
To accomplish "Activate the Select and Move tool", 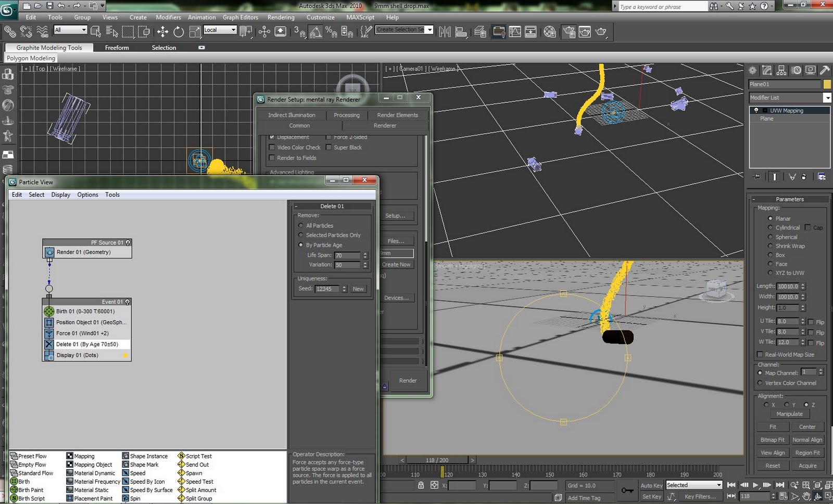I will [162, 32].
